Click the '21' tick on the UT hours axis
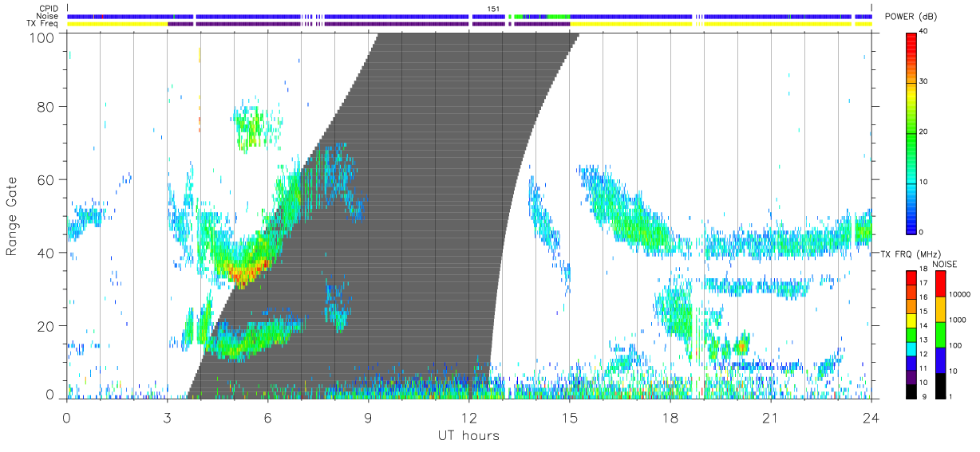 [770, 417]
